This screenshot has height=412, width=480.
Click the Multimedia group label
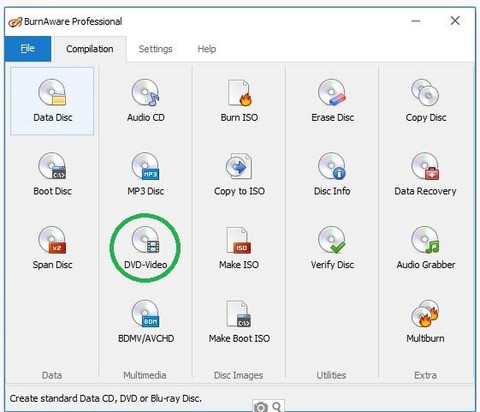145,375
